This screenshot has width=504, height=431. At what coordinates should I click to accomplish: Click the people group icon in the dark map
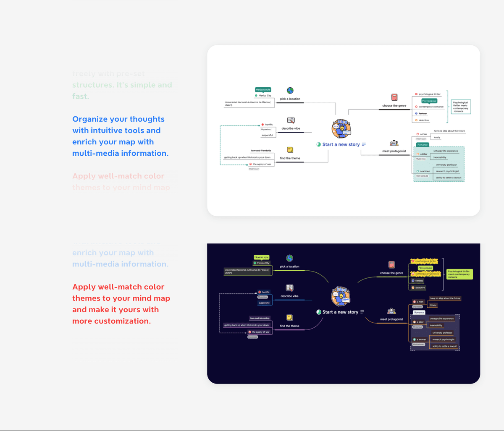pyautogui.click(x=391, y=311)
